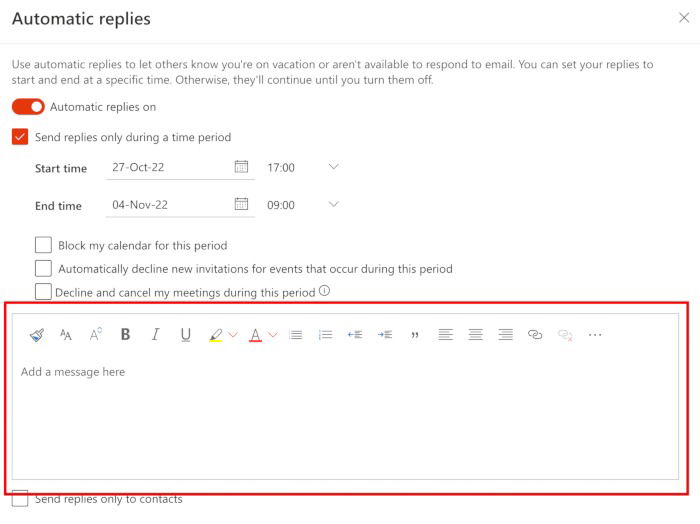Click the insert link icon
The height and width of the screenshot is (524, 700).
click(x=535, y=335)
